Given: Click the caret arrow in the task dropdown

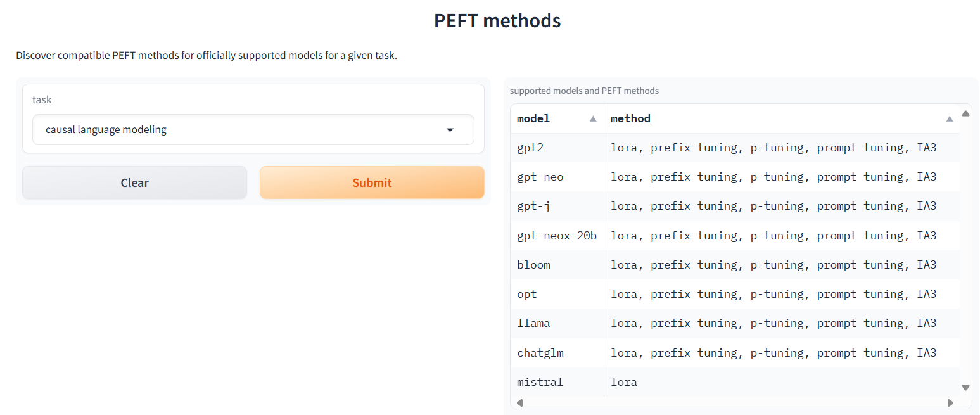Looking at the screenshot, I should click(450, 130).
